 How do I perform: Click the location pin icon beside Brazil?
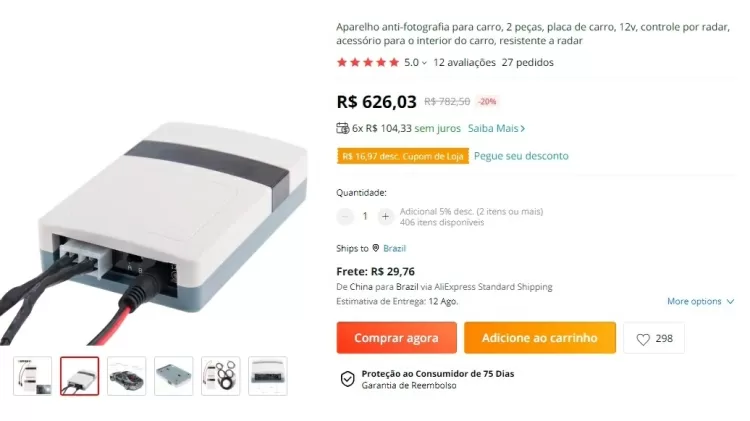click(x=375, y=248)
